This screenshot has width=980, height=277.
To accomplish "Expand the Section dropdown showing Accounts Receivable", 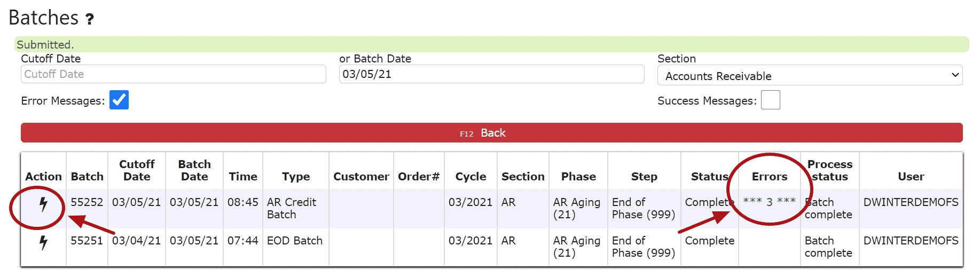I will (x=810, y=75).
